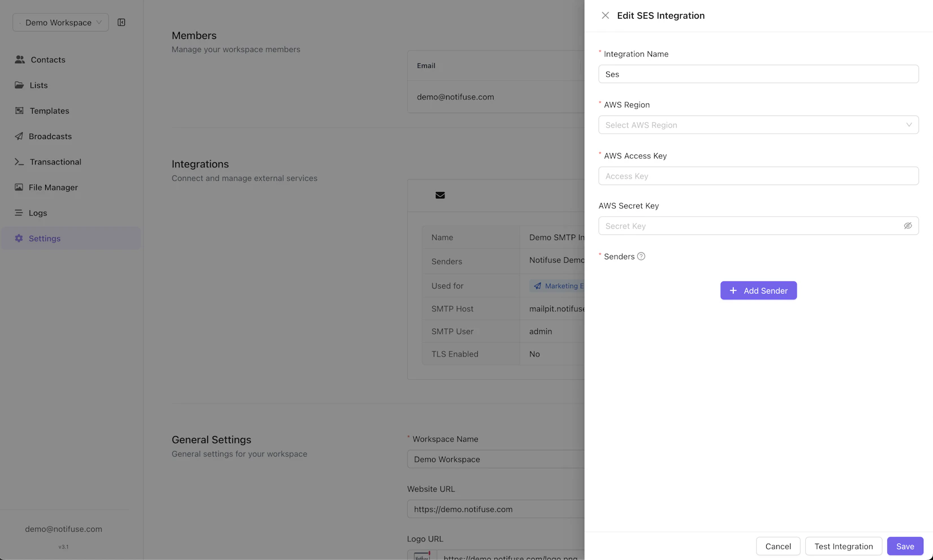Open the Transactional section

coord(56,162)
